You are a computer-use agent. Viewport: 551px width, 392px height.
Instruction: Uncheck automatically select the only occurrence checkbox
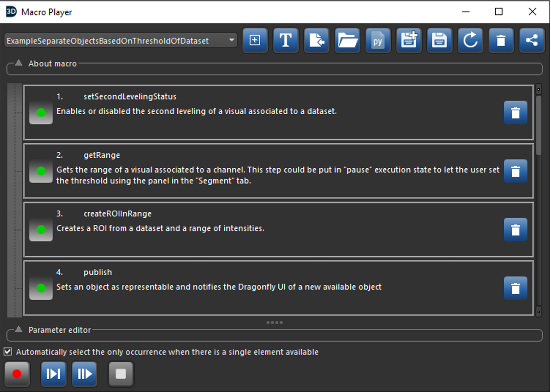coord(8,352)
